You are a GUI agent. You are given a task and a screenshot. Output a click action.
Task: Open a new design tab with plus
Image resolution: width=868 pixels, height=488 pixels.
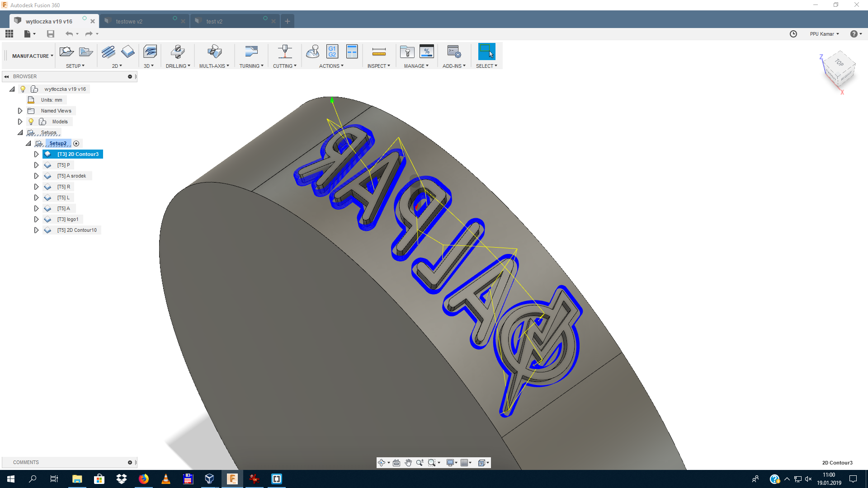[288, 21]
